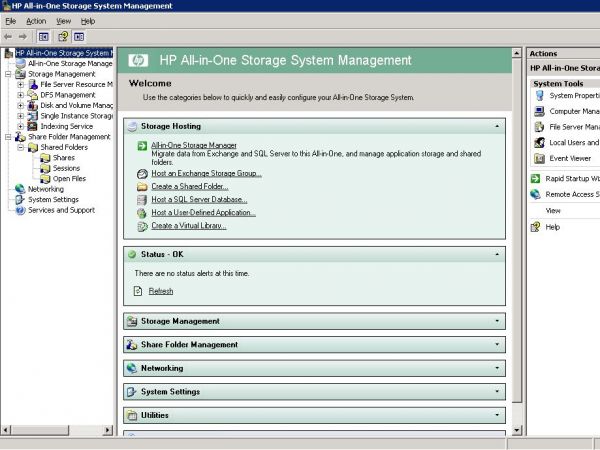
Task: Click the Create a Virtual Library icon
Action: click(143, 226)
